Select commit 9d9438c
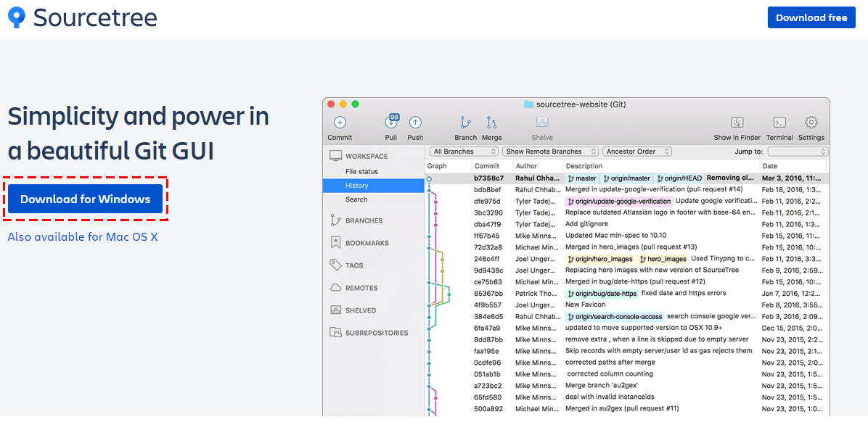This screenshot has width=868, height=438. tap(489, 270)
